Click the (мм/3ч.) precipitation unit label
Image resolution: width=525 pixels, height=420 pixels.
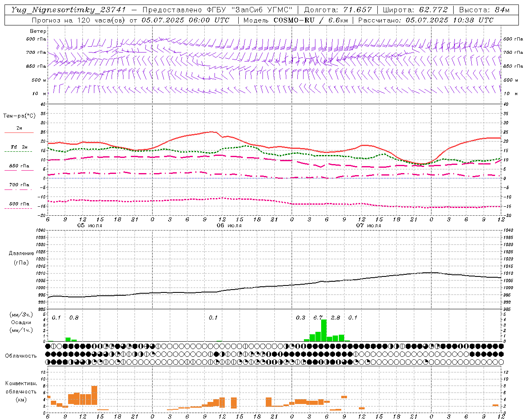21,315
